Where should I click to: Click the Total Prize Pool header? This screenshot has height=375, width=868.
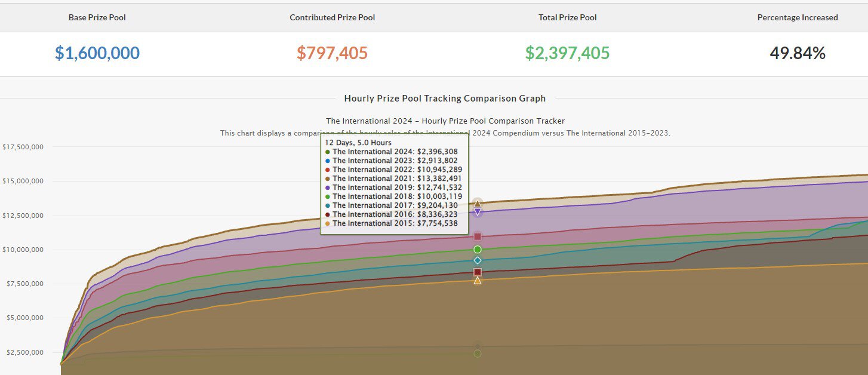point(567,17)
